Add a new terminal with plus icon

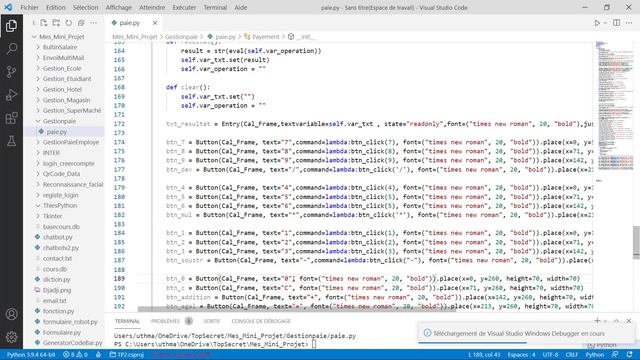(x=597, y=321)
